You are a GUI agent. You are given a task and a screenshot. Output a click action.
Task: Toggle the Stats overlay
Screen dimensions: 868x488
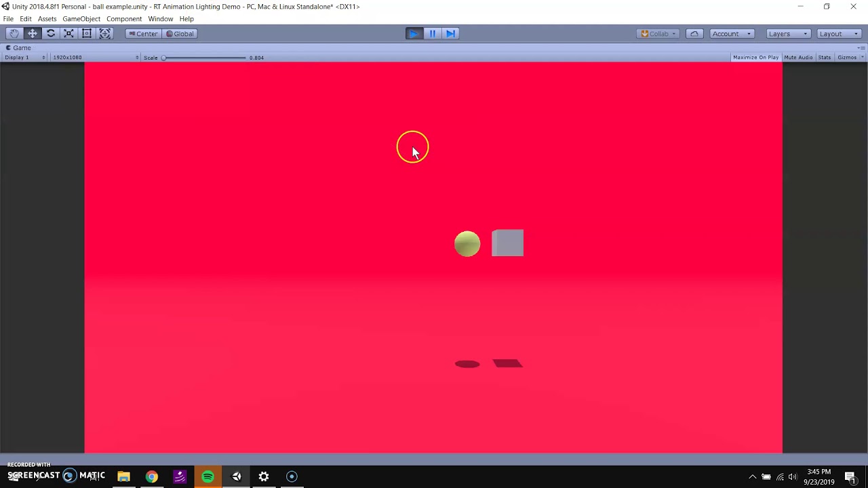[825, 58]
